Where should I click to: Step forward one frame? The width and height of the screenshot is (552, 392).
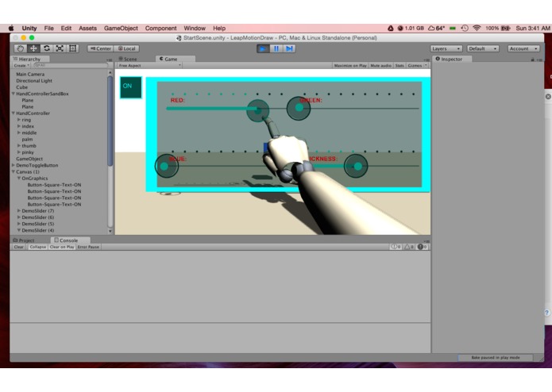point(289,48)
